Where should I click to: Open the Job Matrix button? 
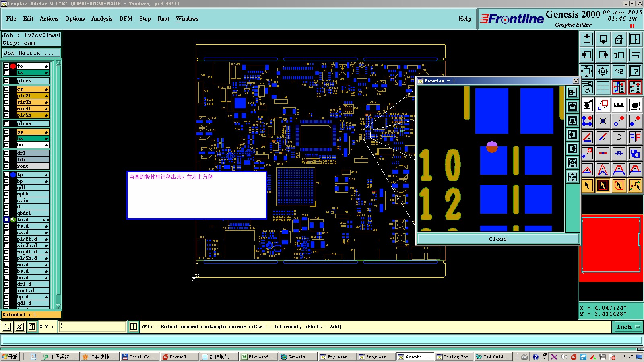[31, 53]
